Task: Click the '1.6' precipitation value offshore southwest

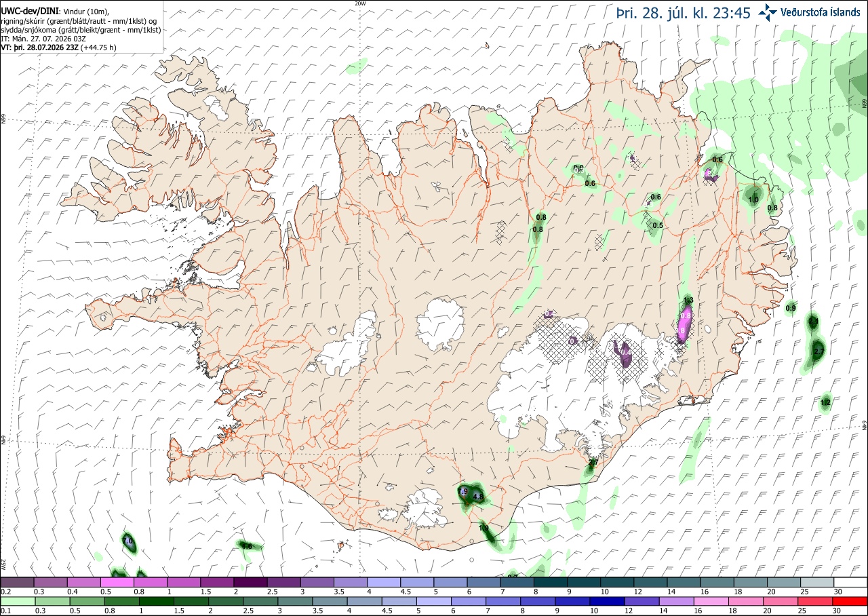Action: (x=247, y=546)
